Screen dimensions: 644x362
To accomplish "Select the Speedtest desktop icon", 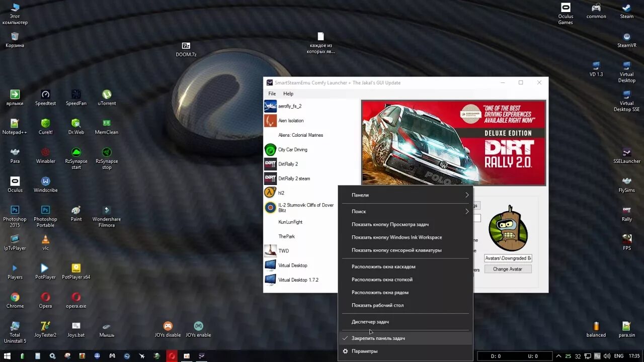I will pos(45,98).
